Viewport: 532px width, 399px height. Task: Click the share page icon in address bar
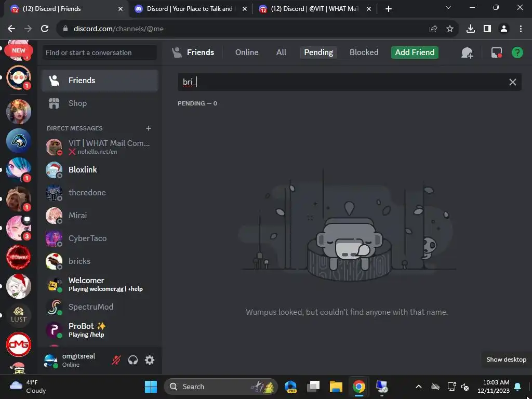[x=433, y=29]
